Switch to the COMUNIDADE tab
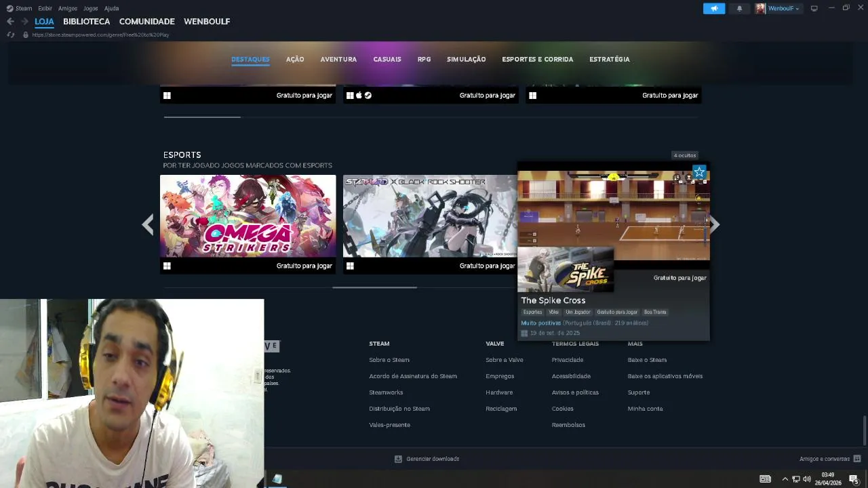Image resolution: width=868 pixels, height=488 pixels. point(146,22)
